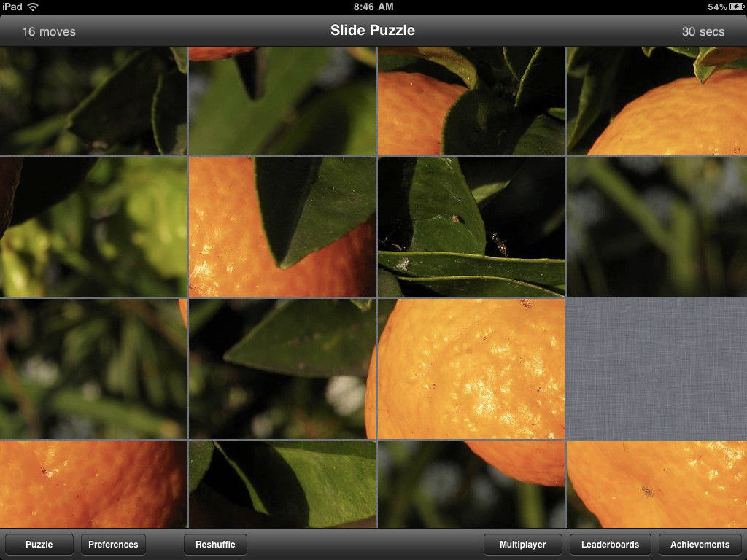Image resolution: width=747 pixels, height=560 pixels.
Task: Slide the blurred green stems tile above the empty slot
Action: coord(657,227)
